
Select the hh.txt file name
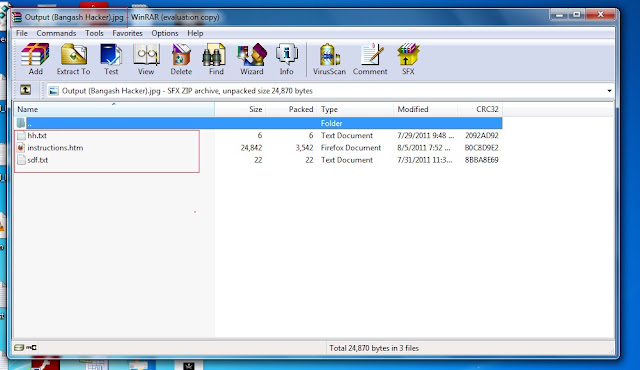pyautogui.click(x=37, y=135)
